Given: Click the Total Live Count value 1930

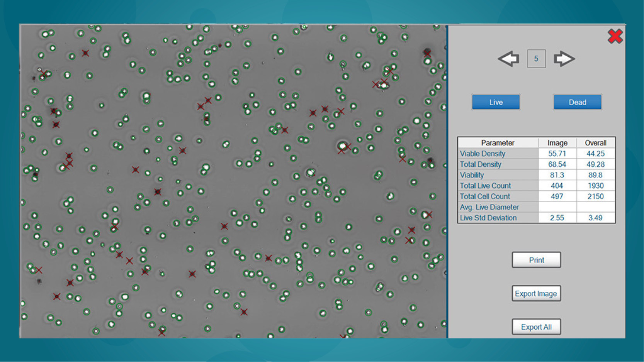Looking at the screenshot, I should pos(595,186).
